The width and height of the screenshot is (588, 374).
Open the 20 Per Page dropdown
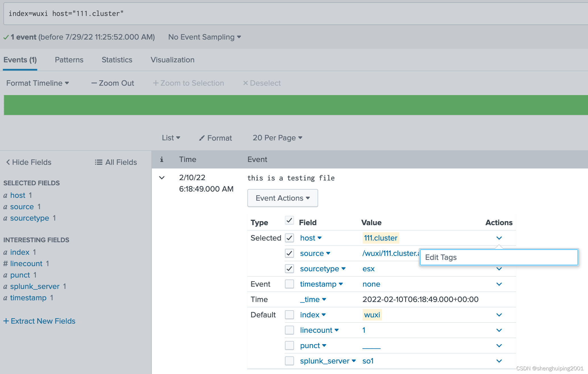(277, 138)
